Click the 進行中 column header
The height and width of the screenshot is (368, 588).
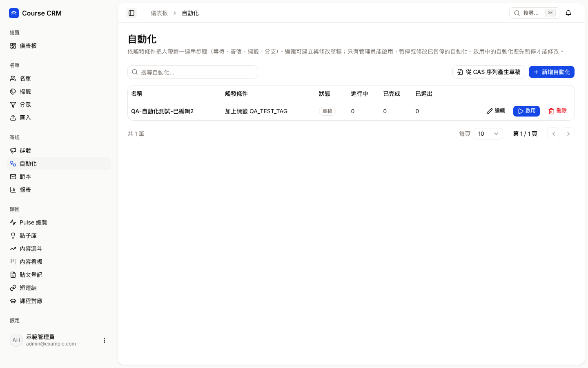[x=360, y=94]
